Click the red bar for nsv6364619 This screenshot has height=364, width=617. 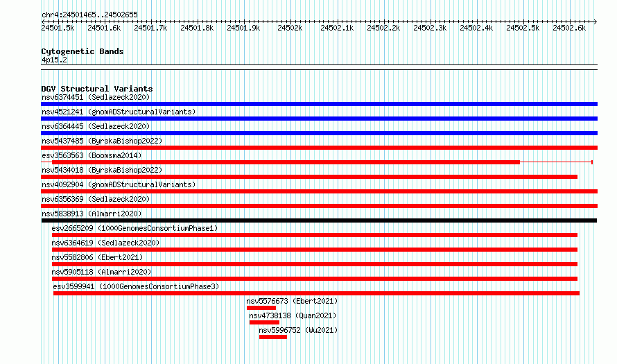[x=315, y=250]
